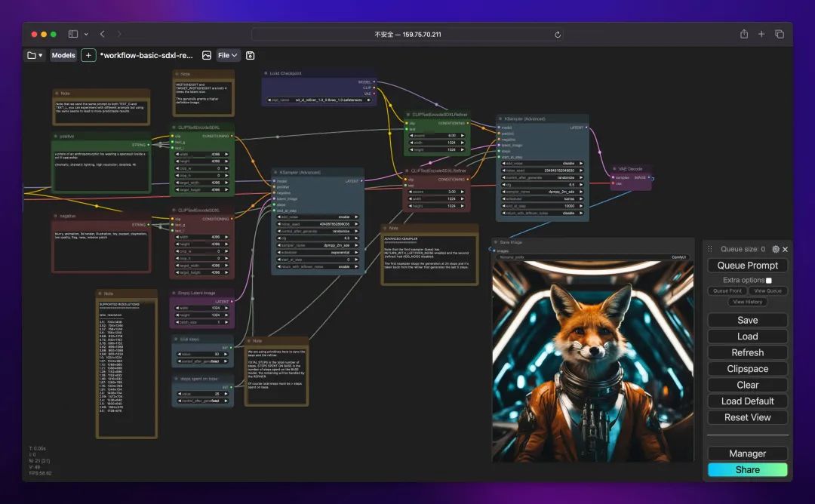Click the CLIP output socket on Load Checkpoint
Image resolution: width=815 pixels, height=504 pixels.
tap(374, 88)
